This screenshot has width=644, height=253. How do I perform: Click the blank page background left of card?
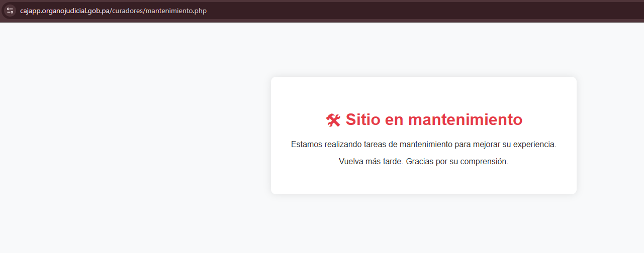(x=136, y=136)
